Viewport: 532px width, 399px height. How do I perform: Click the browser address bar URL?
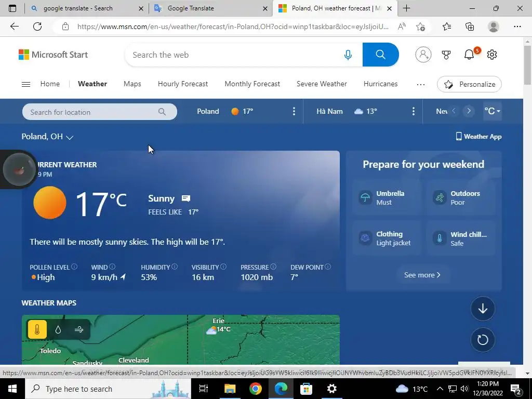pyautogui.click(x=233, y=26)
